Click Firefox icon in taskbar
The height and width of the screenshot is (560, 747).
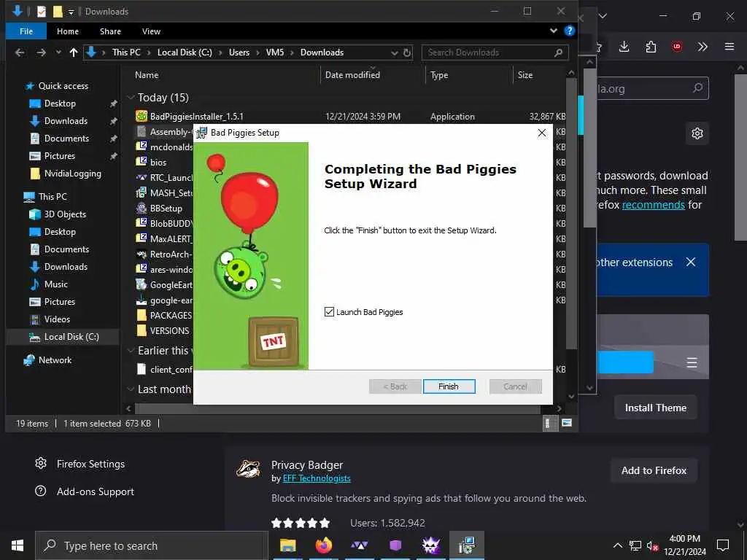[x=323, y=545]
